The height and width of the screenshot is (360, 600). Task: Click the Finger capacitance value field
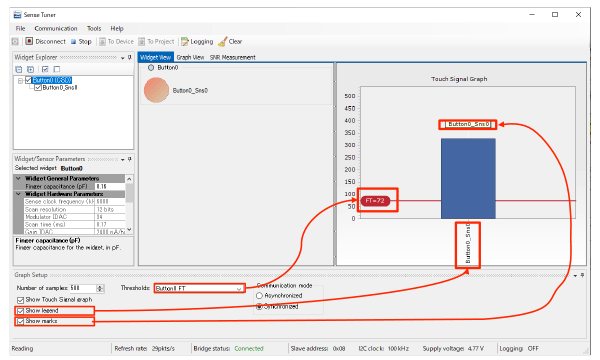click(x=109, y=186)
